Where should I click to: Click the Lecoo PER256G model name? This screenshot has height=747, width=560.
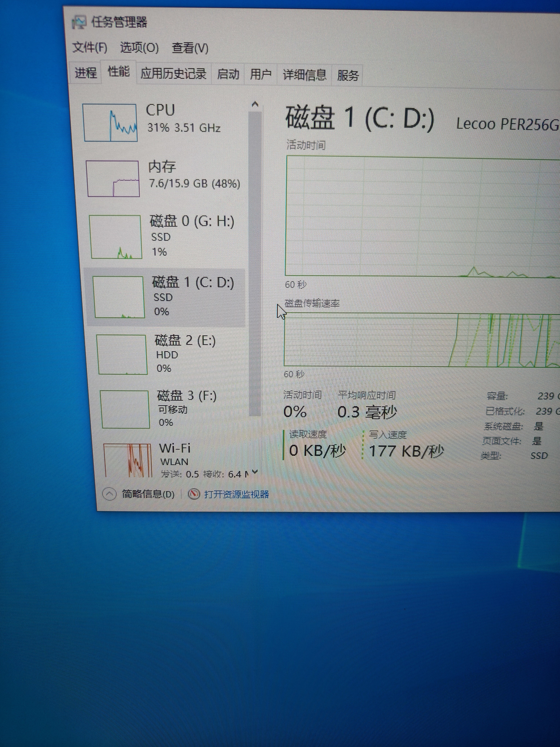[x=508, y=124]
